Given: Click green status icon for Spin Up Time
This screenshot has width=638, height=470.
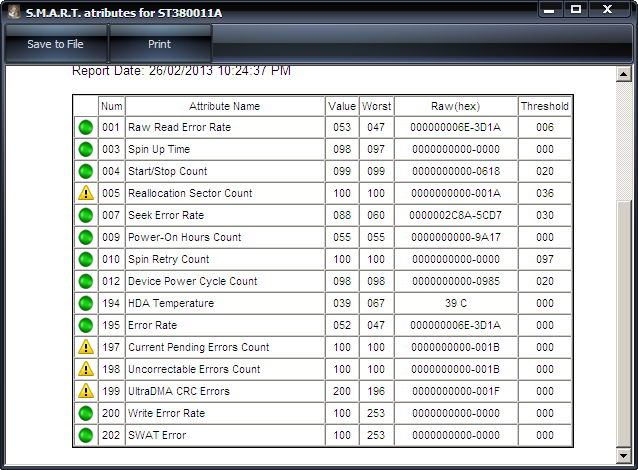Looking at the screenshot, I should [x=86, y=149].
